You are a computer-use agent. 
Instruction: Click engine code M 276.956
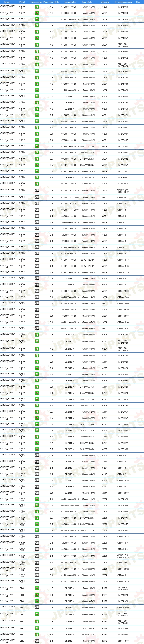click(x=123, y=628)
